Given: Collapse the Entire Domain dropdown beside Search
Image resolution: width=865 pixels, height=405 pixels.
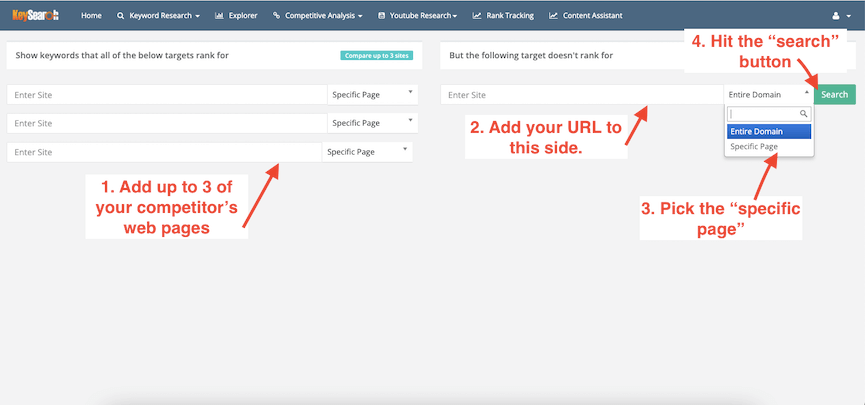Looking at the screenshot, I should point(768,94).
